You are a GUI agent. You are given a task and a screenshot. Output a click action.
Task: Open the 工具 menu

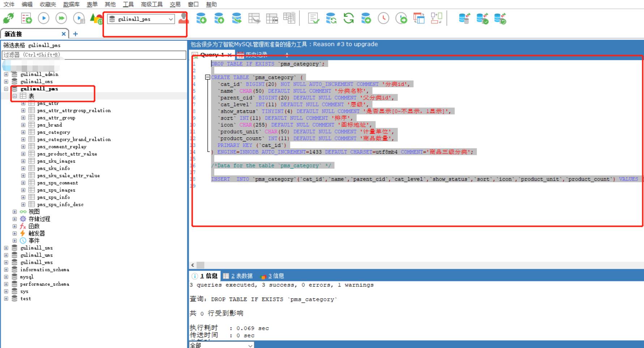[x=128, y=4]
